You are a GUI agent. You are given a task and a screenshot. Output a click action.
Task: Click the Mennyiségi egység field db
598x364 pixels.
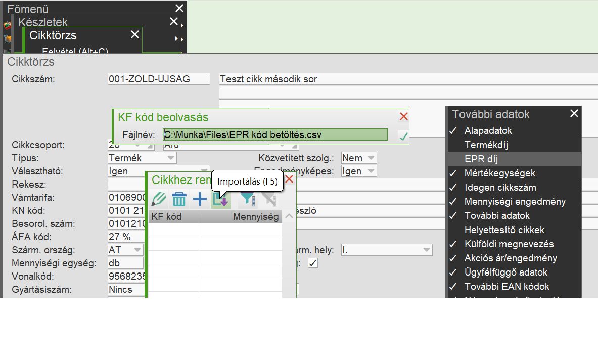[126, 263]
